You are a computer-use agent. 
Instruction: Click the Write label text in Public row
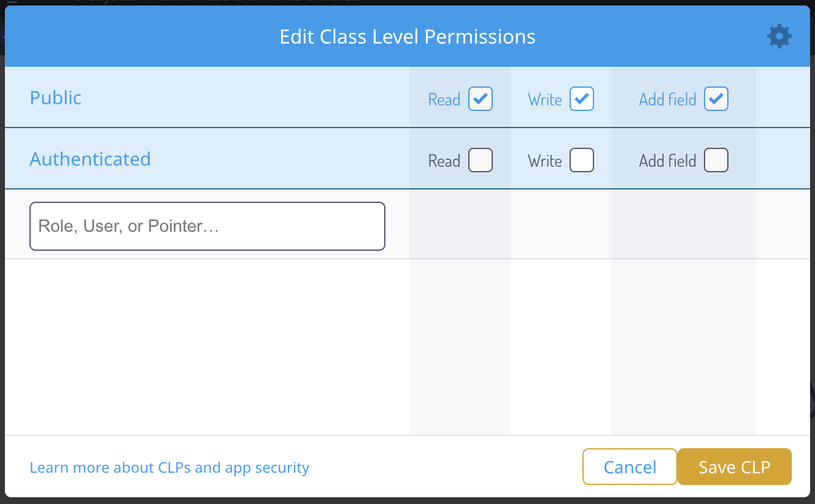[x=545, y=100]
